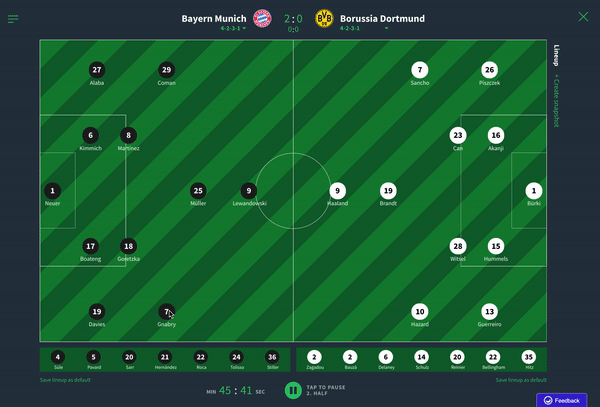Pick substitute Tolisso number 24
The height and width of the screenshot is (407, 600).
pyautogui.click(x=236, y=357)
